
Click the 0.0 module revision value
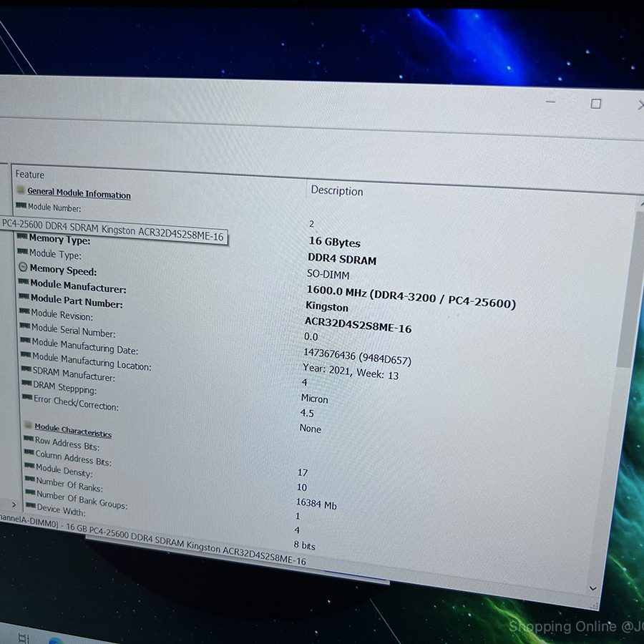311,337
